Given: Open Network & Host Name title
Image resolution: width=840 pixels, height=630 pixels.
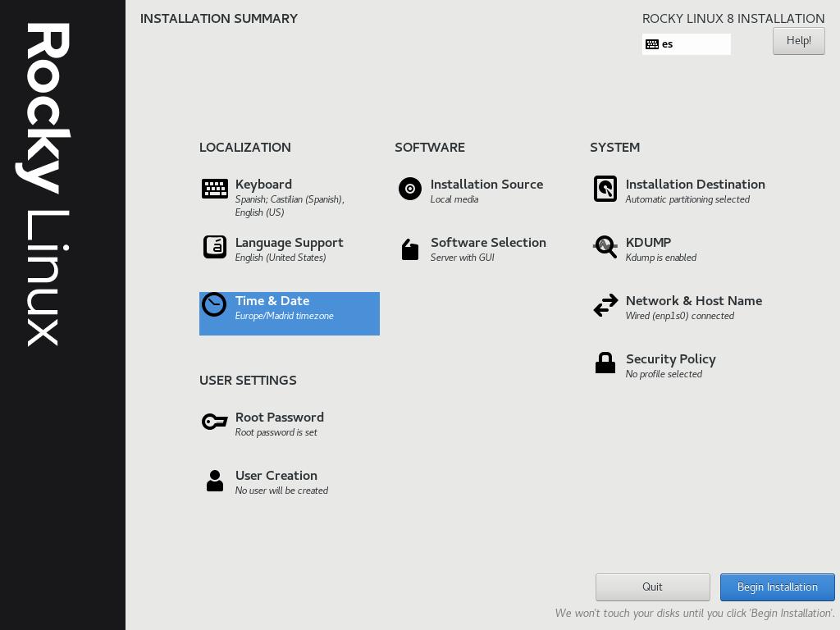Looking at the screenshot, I should click(x=694, y=300).
